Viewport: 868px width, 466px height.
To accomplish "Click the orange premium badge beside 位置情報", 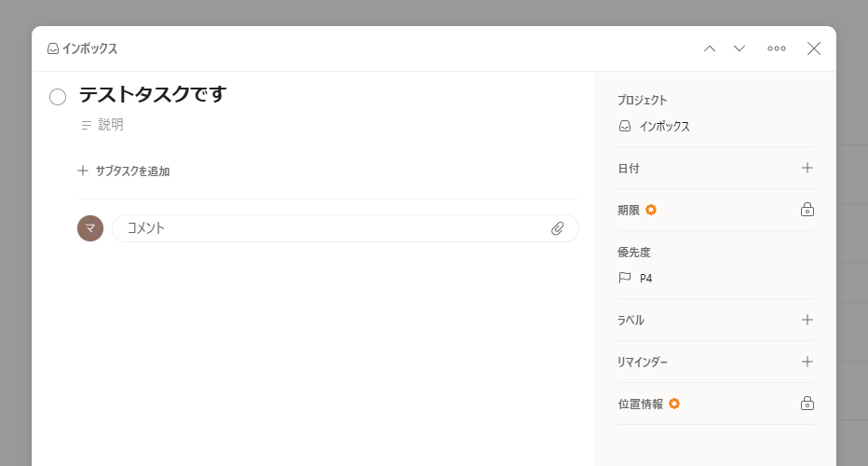I will 673,404.
